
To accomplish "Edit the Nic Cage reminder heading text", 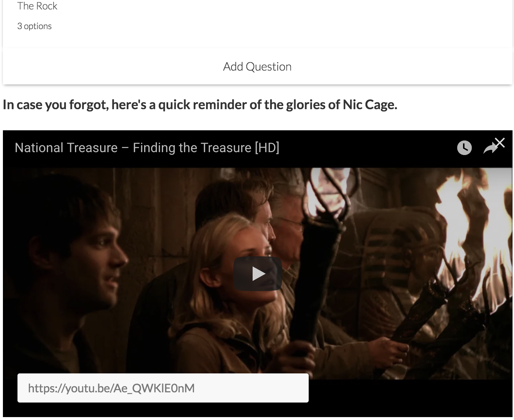I will point(200,105).
